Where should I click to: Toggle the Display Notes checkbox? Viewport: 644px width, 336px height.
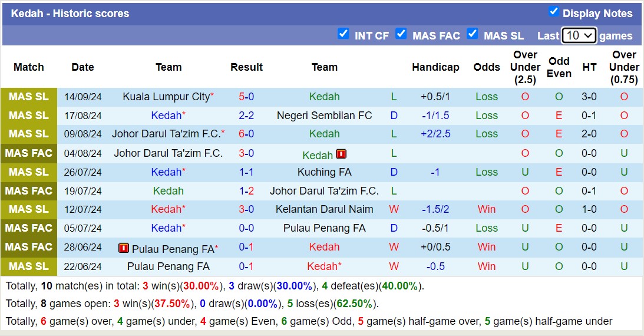pos(553,12)
